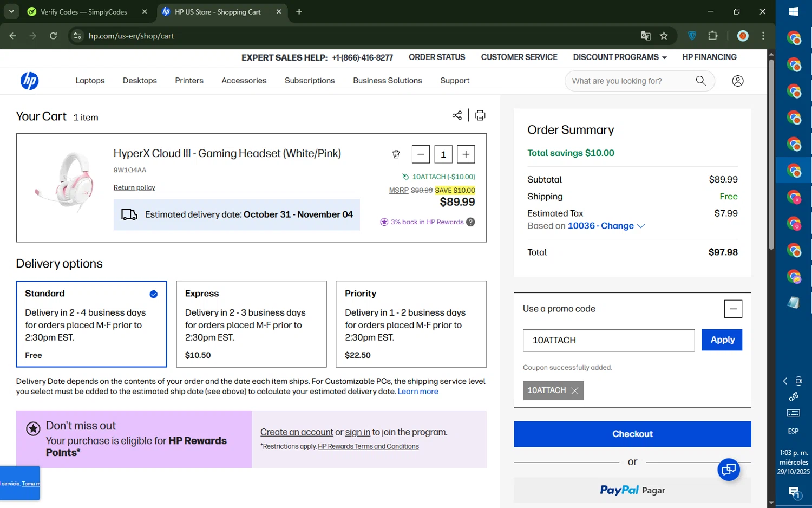Open the Return policy link
This screenshot has height=508, width=812.
pos(134,188)
